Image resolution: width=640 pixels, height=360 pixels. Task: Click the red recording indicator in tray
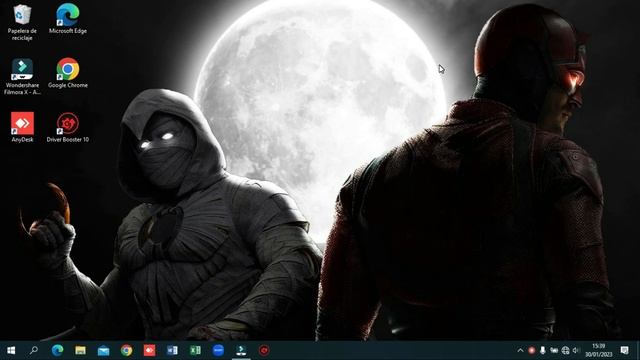pyautogui.click(x=531, y=350)
